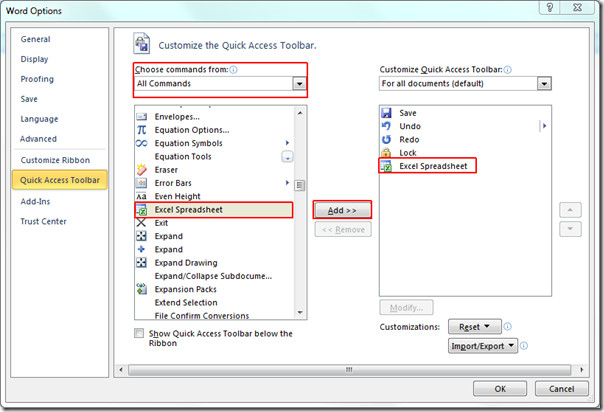Click the Move Down arrow button
Viewport: 604px width, 412px height.
(570, 229)
